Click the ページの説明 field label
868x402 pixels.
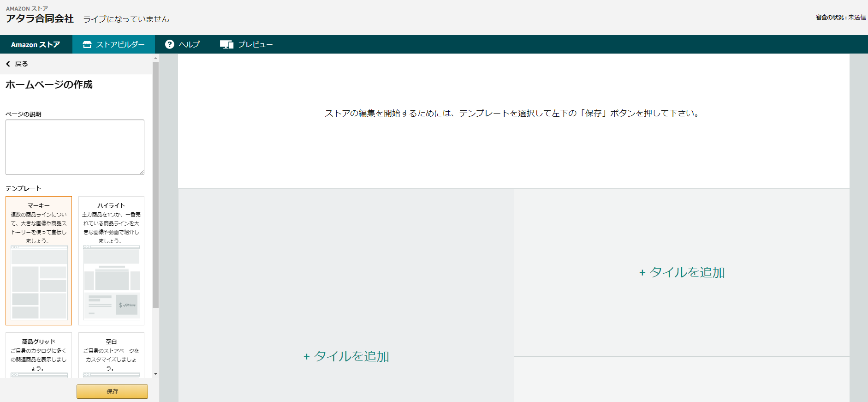(24, 114)
